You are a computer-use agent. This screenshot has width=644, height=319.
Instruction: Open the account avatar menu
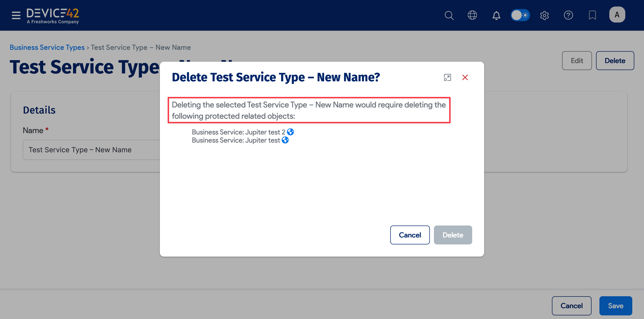pyautogui.click(x=617, y=14)
